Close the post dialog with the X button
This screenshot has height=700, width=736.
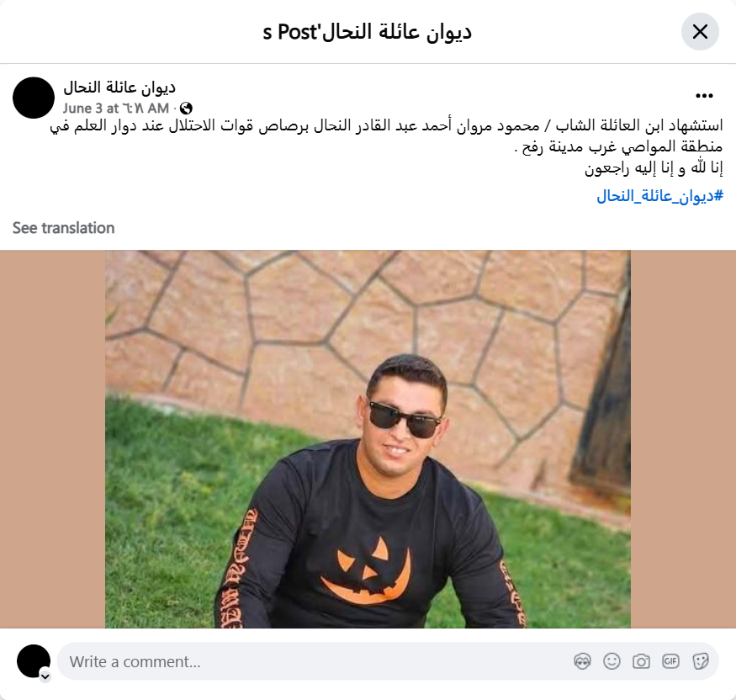pos(700,32)
